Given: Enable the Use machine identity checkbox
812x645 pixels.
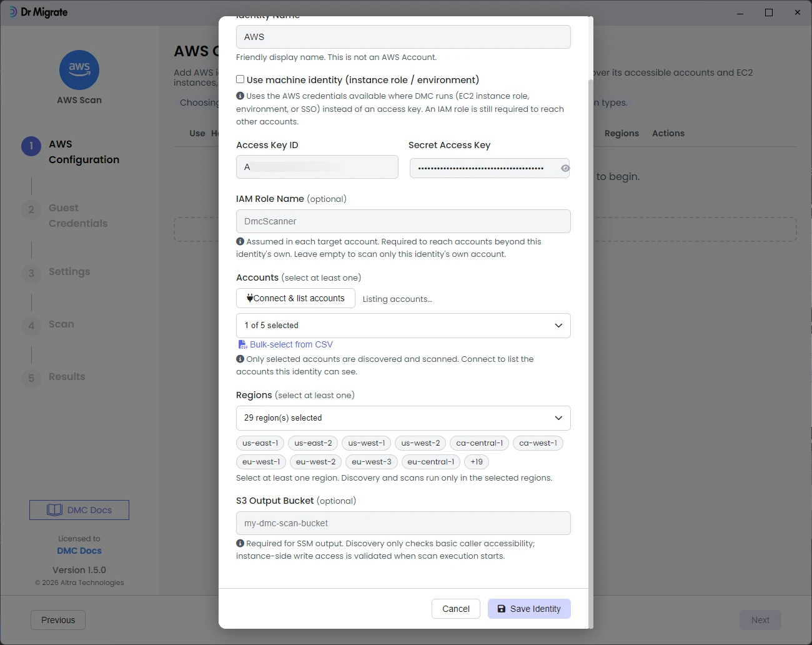Looking at the screenshot, I should (x=240, y=79).
